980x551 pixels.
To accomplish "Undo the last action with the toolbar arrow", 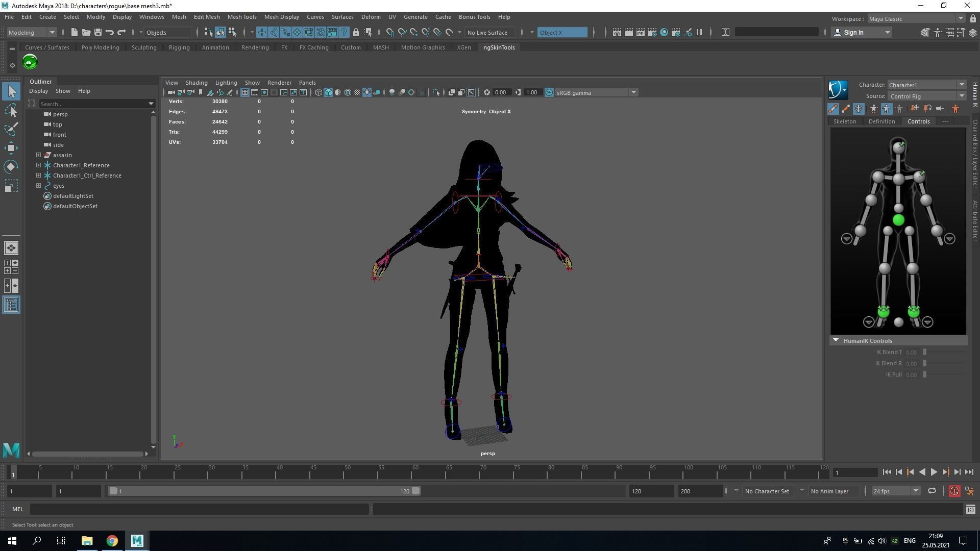I will coord(110,32).
